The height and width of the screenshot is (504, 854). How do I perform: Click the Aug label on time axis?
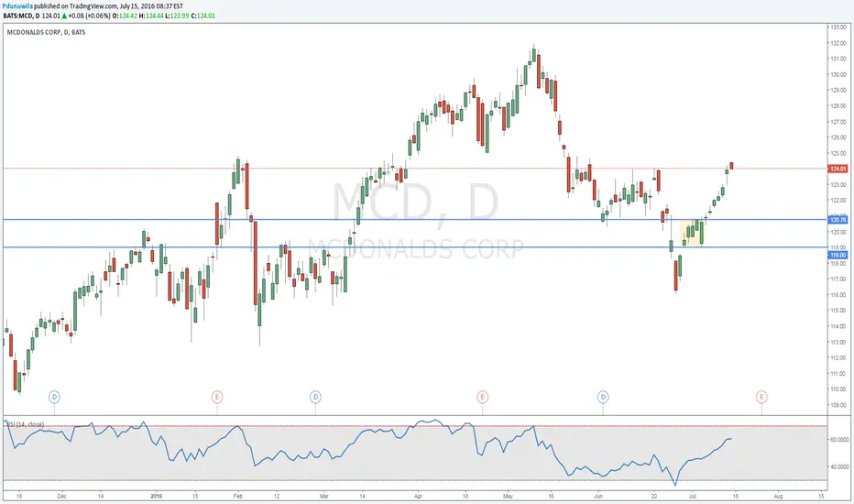[778, 497]
